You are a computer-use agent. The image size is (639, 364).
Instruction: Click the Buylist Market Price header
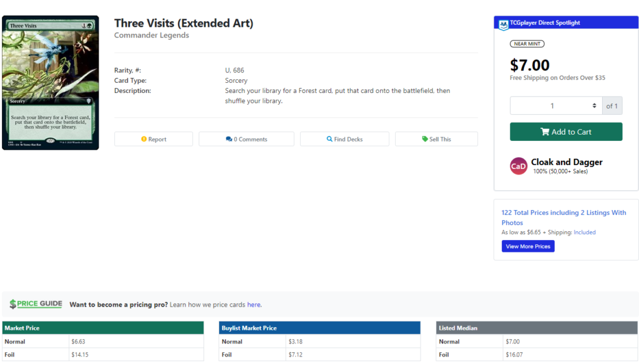coord(319,328)
